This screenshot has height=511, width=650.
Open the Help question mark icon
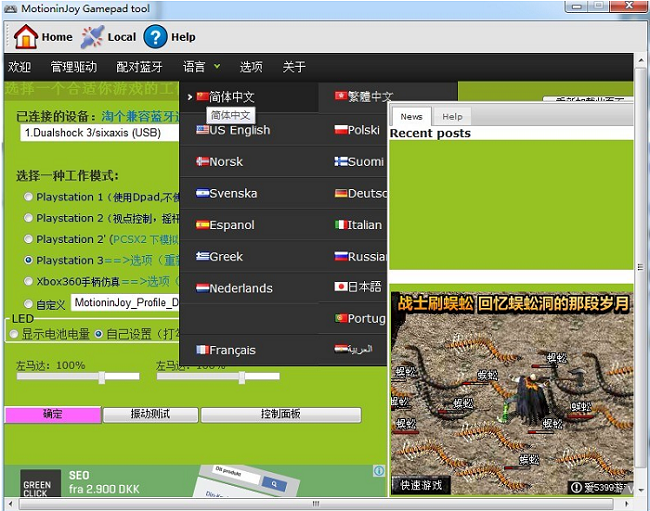(x=155, y=37)
